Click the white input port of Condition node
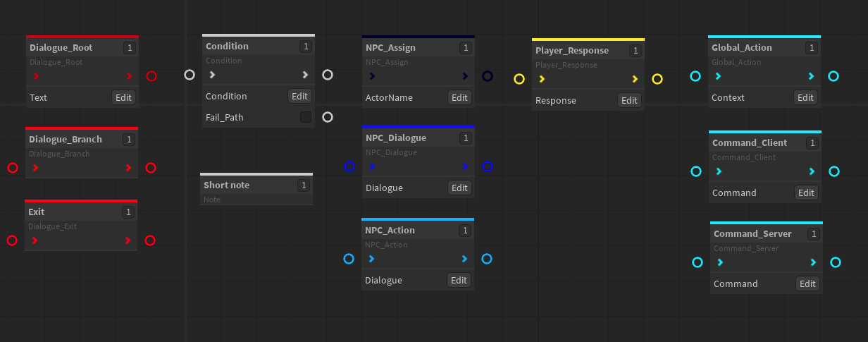Image resolution: width=868 pixels, height=342 pixels. point(190,75)
